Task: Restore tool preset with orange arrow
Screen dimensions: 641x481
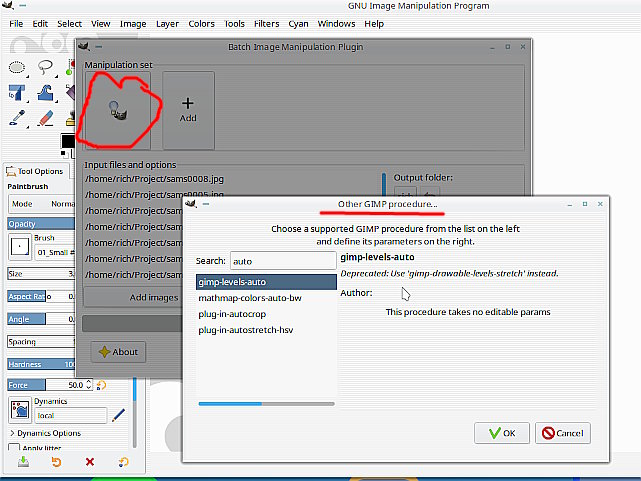Action: pyautogui.click(x=56, y=462)
